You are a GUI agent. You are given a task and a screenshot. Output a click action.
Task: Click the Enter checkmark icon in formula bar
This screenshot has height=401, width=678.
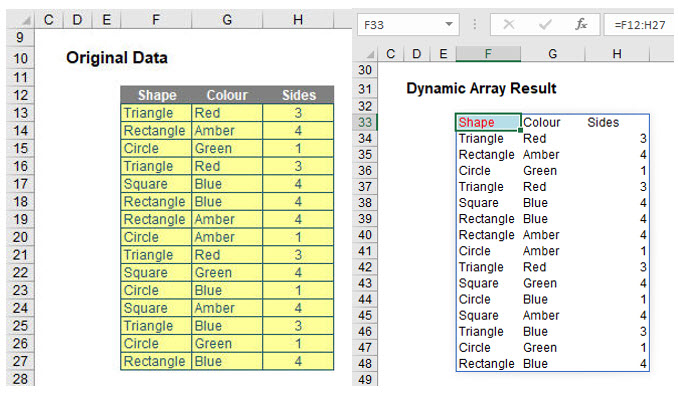coord(544,23)
